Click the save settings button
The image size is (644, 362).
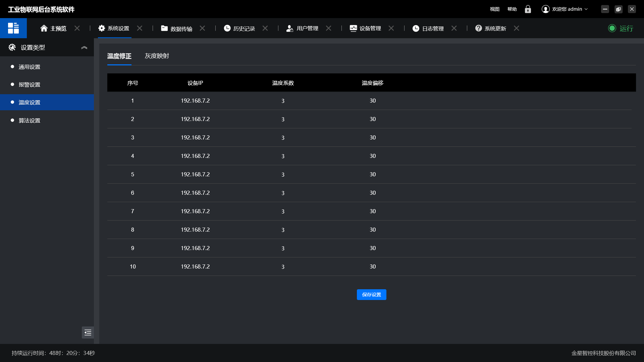click(371, 295)
